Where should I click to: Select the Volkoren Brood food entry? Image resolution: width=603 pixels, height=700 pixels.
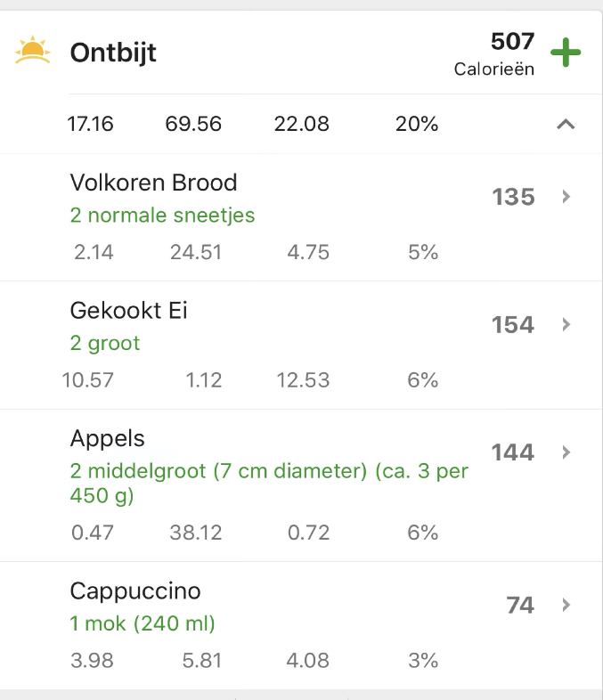tap(301, 217)
